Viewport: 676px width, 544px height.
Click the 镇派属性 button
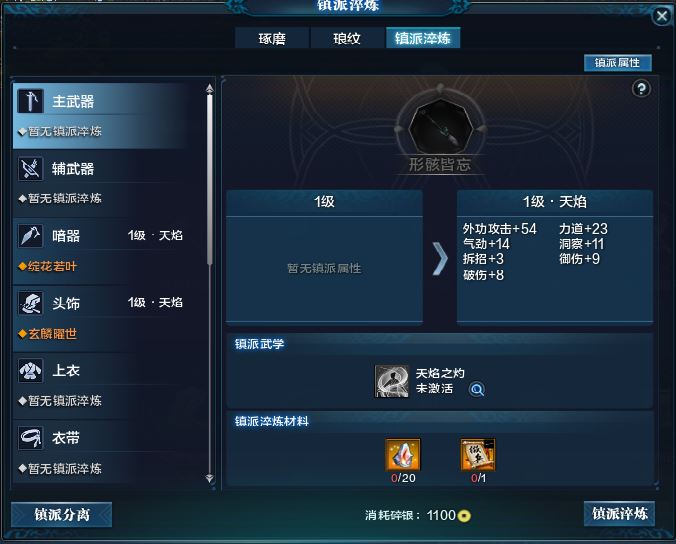coord(617,63)
